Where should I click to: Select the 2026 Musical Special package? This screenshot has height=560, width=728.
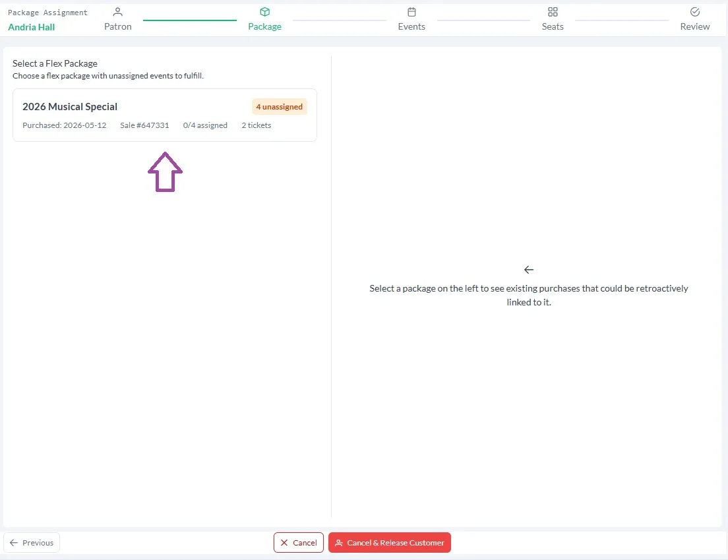click(x=165, y=115)
